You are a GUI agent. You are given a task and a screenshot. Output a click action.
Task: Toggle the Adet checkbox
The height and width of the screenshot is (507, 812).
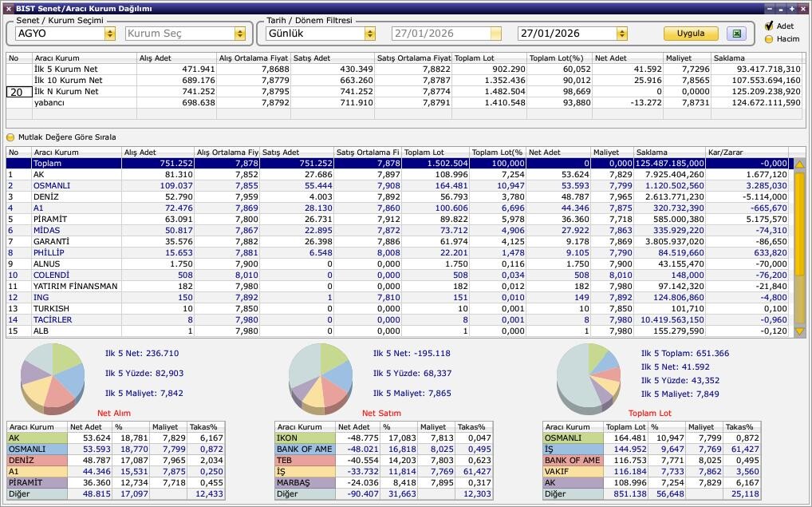tap(769, 26)
